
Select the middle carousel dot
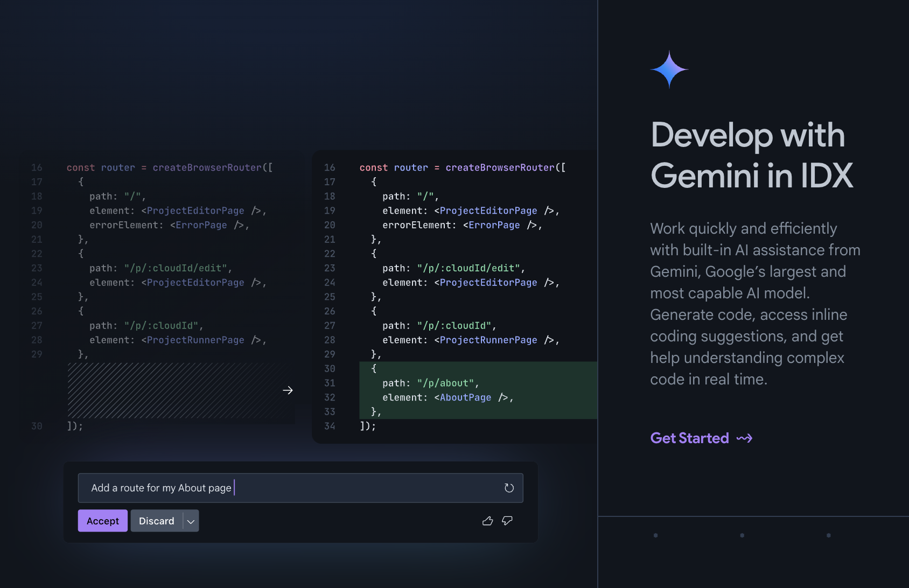[742, 535]
